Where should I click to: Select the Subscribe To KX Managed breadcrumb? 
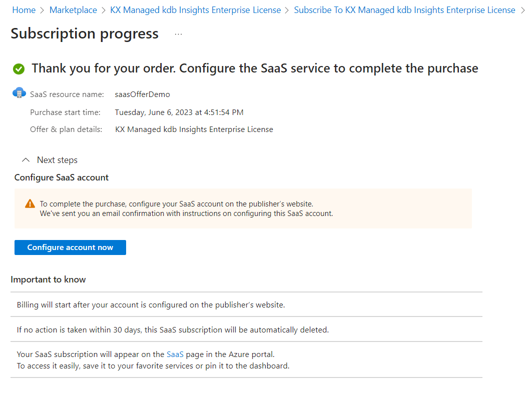(x=404, y=10)
